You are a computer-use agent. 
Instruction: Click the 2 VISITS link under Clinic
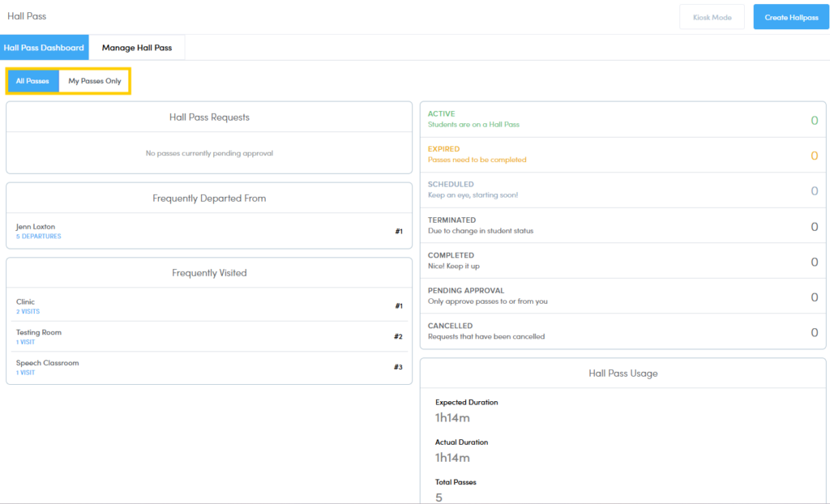28,311
